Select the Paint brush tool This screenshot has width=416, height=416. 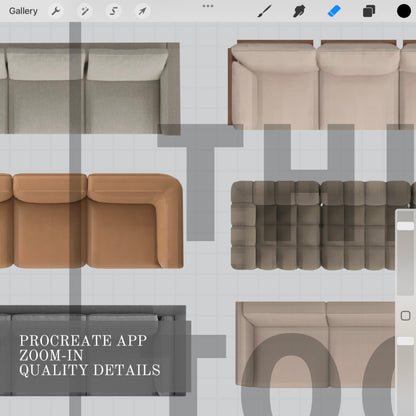(265, 11)
